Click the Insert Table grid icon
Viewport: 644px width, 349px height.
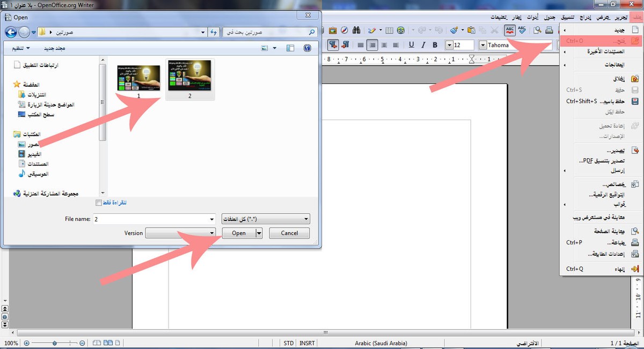click(390, 31)
